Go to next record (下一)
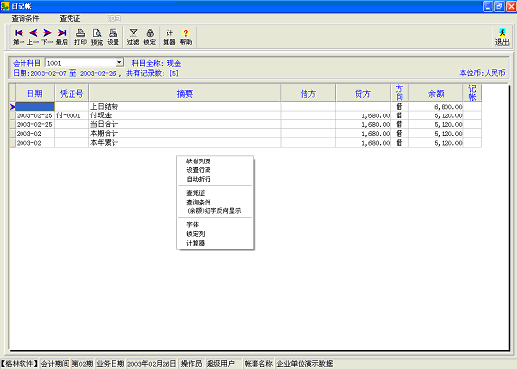 click(47, 37)
